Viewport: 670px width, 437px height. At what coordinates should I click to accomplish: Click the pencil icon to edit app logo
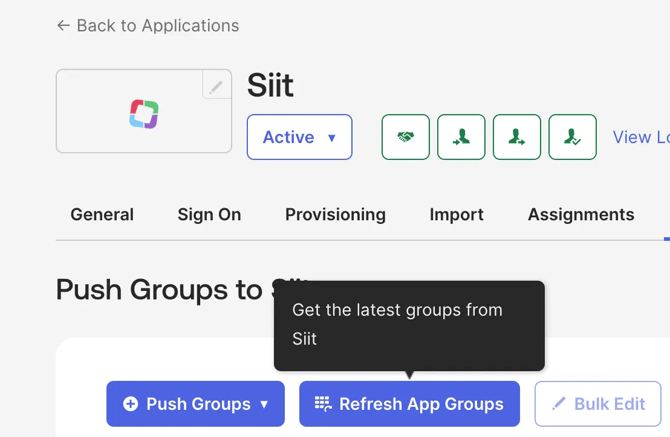point(216,86)
